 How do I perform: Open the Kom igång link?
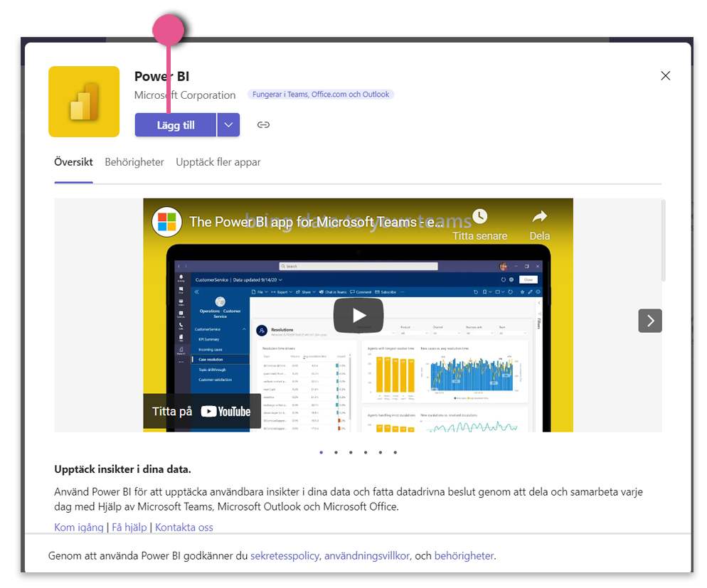click(79, 527)
